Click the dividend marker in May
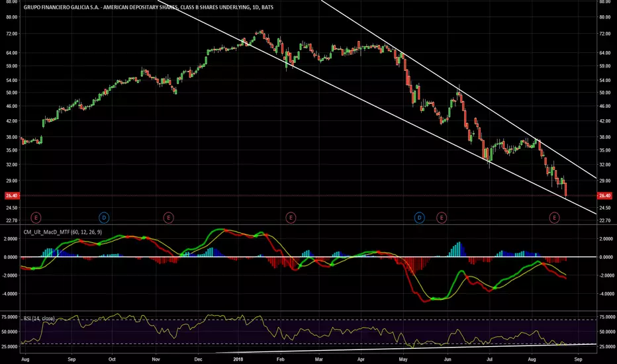617x364 pixels. tap(420, 218)
